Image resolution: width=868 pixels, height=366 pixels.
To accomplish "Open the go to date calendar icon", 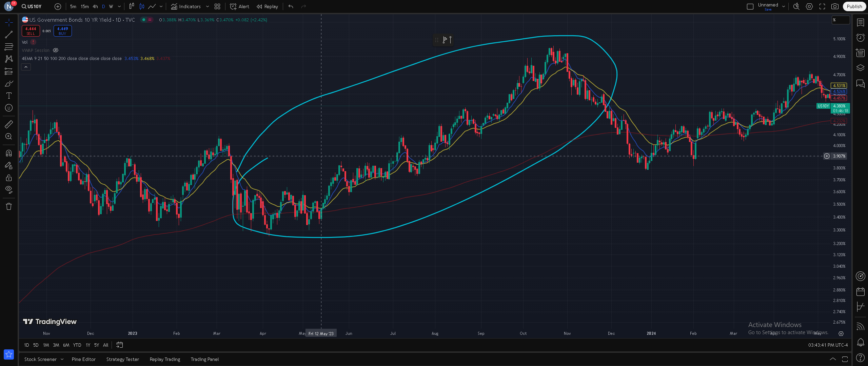I will 120,345.
